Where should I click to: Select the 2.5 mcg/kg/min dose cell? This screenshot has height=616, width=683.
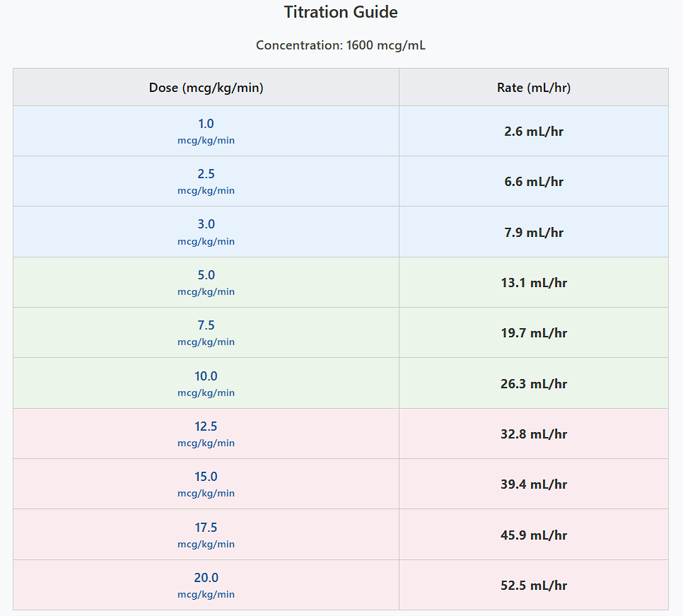tap(206, 181)
